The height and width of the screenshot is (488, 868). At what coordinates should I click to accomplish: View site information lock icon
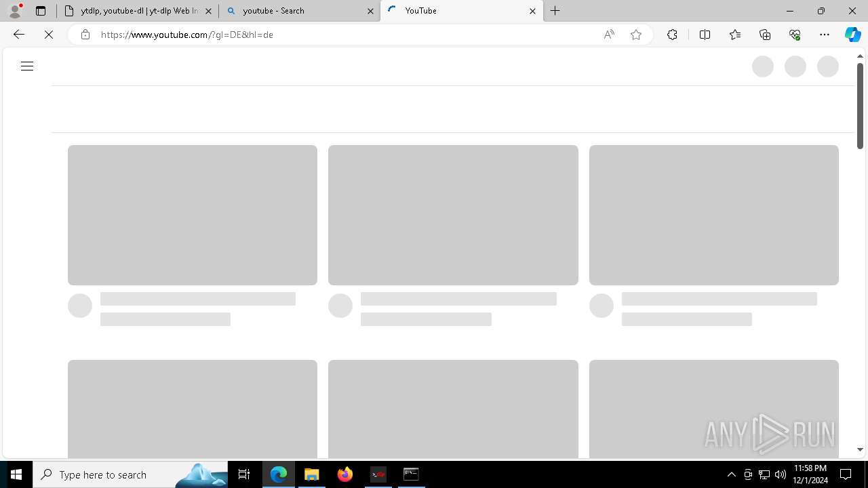coord(85,35)
